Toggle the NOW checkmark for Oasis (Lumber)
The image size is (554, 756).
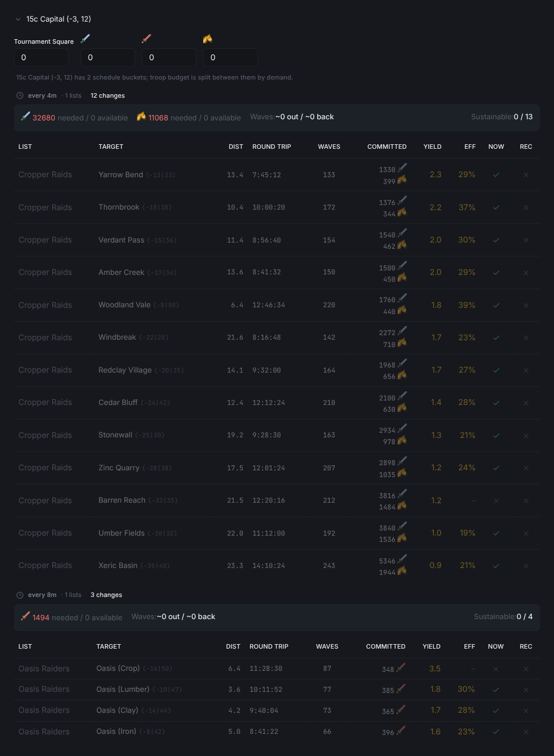tap(496, 690)
